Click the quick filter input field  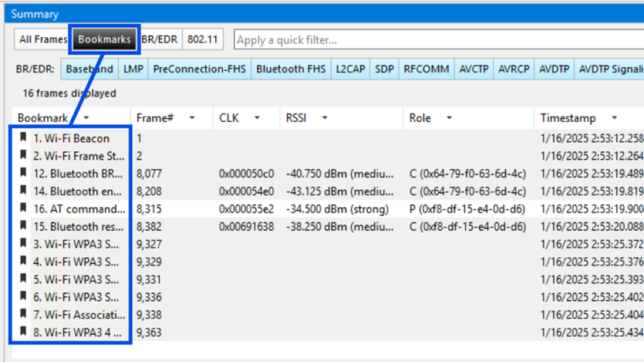pos(439,40)
